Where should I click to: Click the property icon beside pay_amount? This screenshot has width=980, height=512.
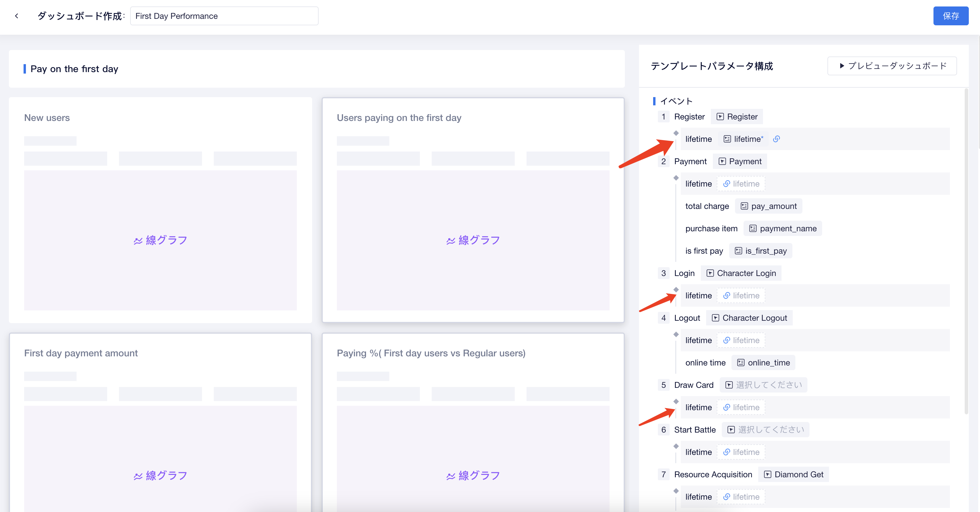744,206
